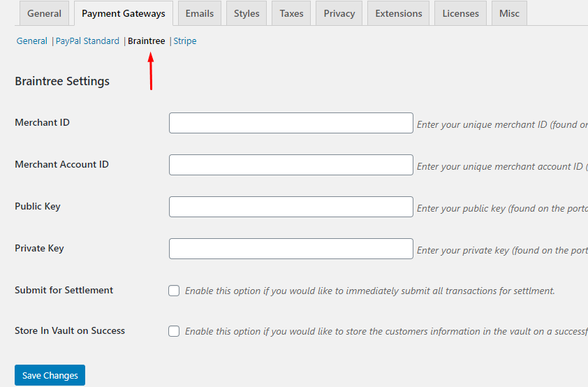Go to the Taxes tab
This screenshot has height=387, width=588.
(x=291, y=13)
